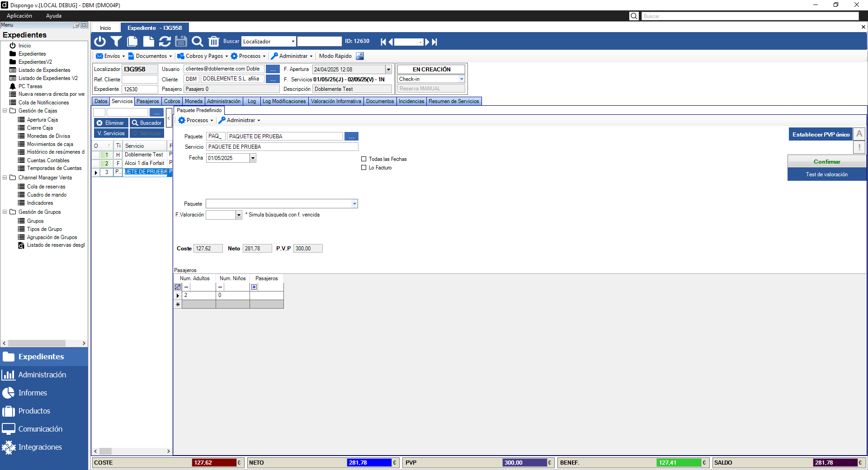Open the F. Apertura date dropdown
Screen dimensions: 868x470
tap(388, 70)
